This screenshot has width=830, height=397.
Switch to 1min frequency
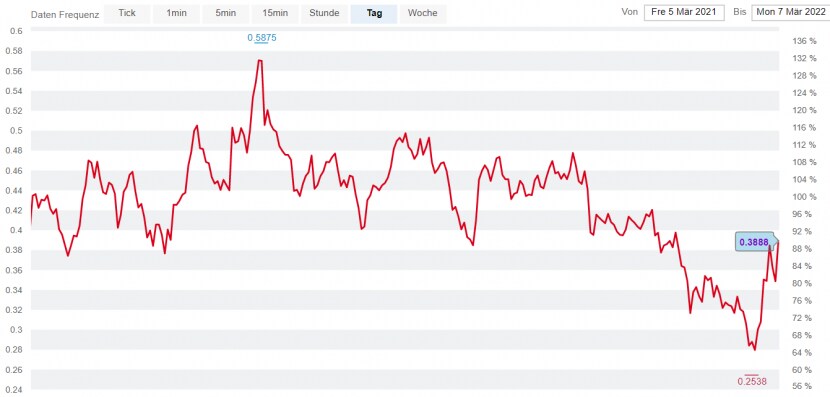pos(176,14)
